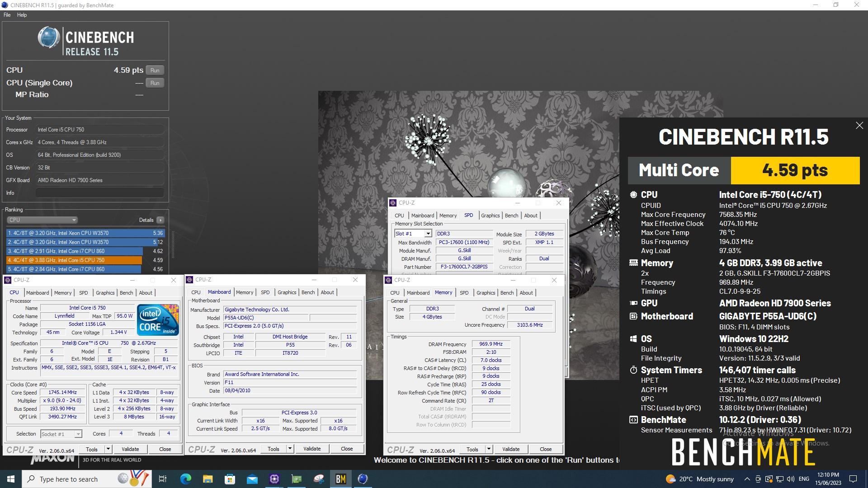Click the taskbar search box
Image resolution: width=868 pixels, height=488 pixels.
pyautogui.click(x=86, y=479)
